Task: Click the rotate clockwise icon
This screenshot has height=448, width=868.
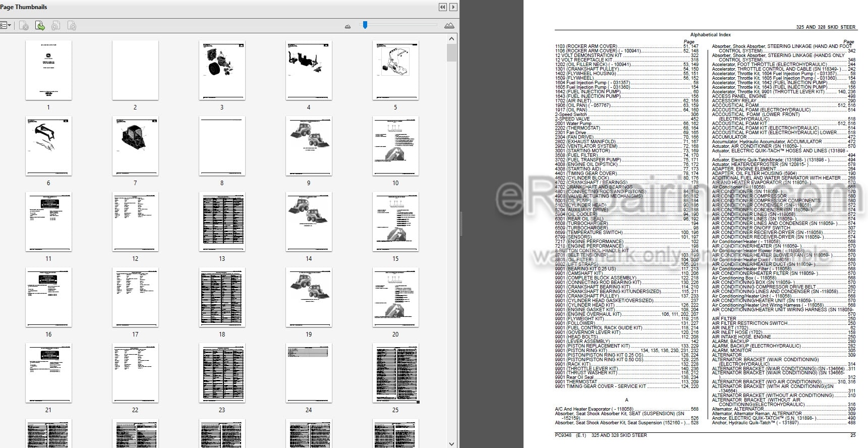Action: [72, 26]
